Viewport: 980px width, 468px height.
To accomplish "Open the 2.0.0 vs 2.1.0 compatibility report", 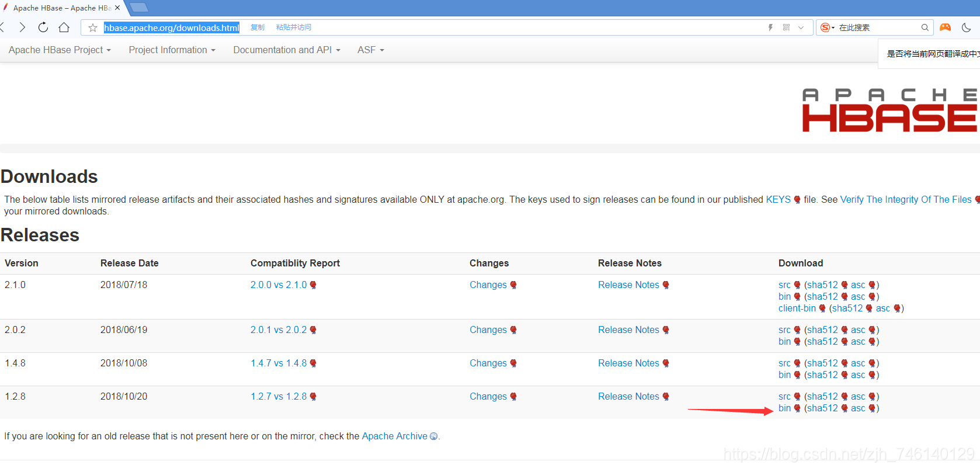I will 279,285.
